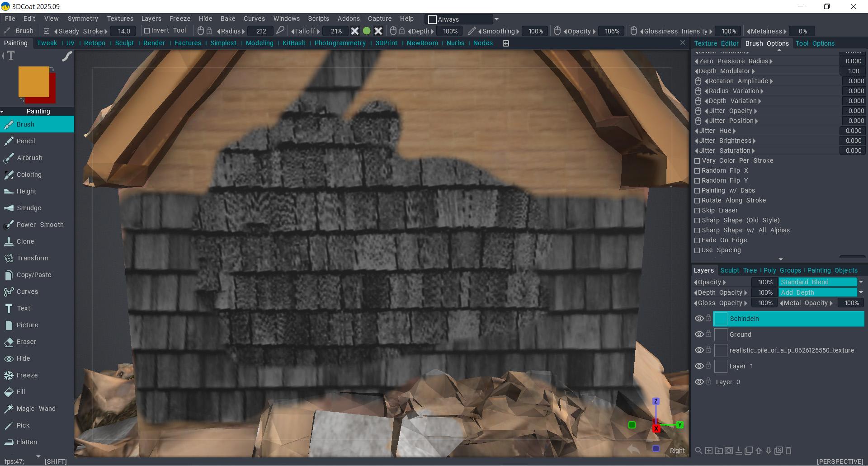This screenshot has height=466, width=868.
Task: Switch to the Texture Editor panel
Action: point(716,43)
